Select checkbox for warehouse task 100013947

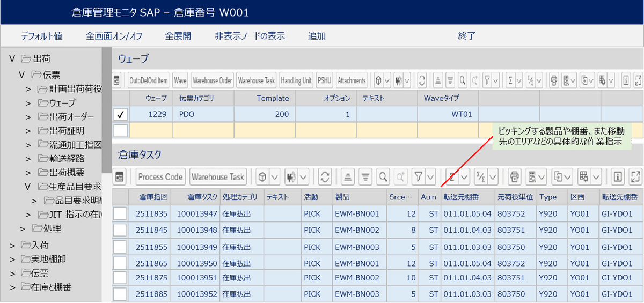119,213
